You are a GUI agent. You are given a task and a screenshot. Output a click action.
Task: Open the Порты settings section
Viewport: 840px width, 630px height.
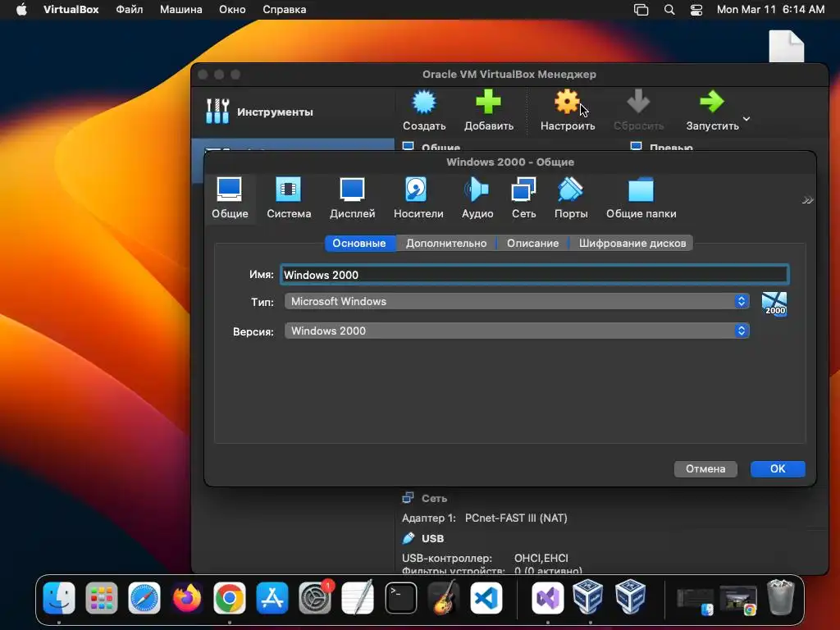pyautogui.click(x=571, y=198)
